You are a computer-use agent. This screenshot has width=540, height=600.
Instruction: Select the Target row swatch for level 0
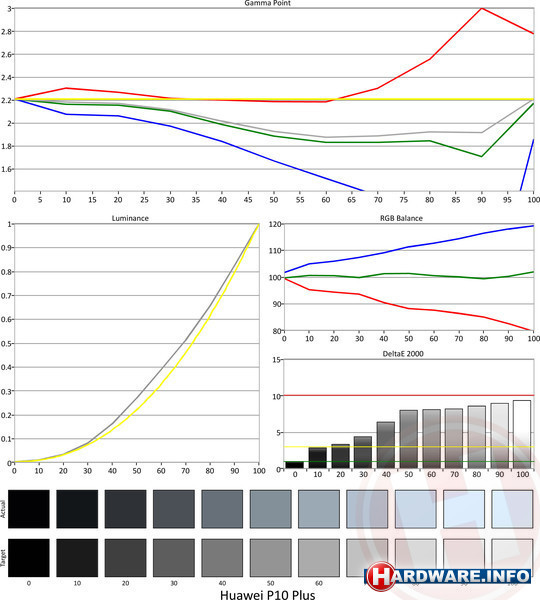[x=29, y=558]
